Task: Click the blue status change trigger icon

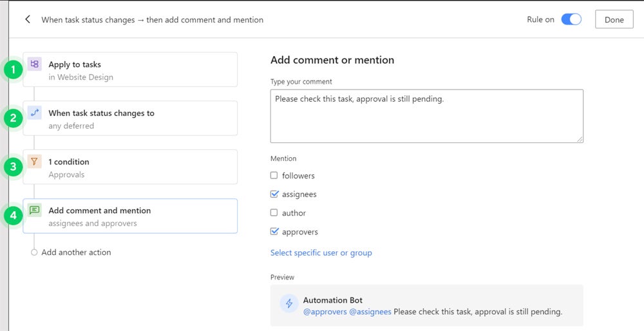Action: click(35, 113)
